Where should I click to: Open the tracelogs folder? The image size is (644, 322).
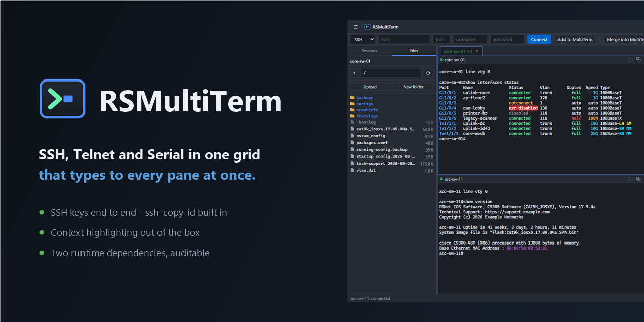tap(391, 116)
